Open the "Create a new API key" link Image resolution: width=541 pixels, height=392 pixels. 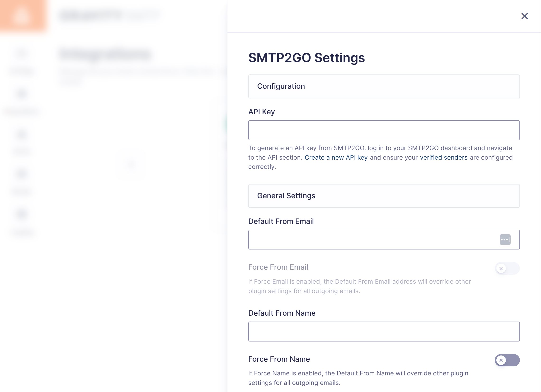(336, 157)
